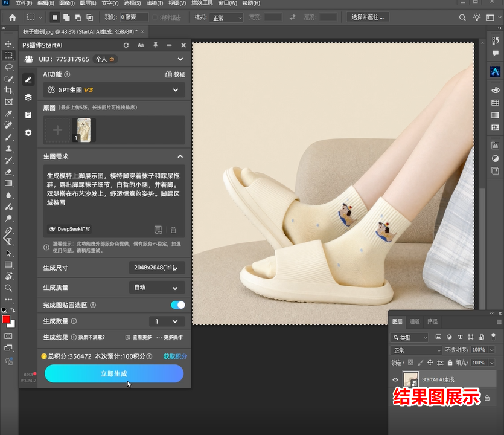Delete prompt text with trash icon
This screenshot has width=504, height=435.
pyautogui.click(x=173, y=230)
